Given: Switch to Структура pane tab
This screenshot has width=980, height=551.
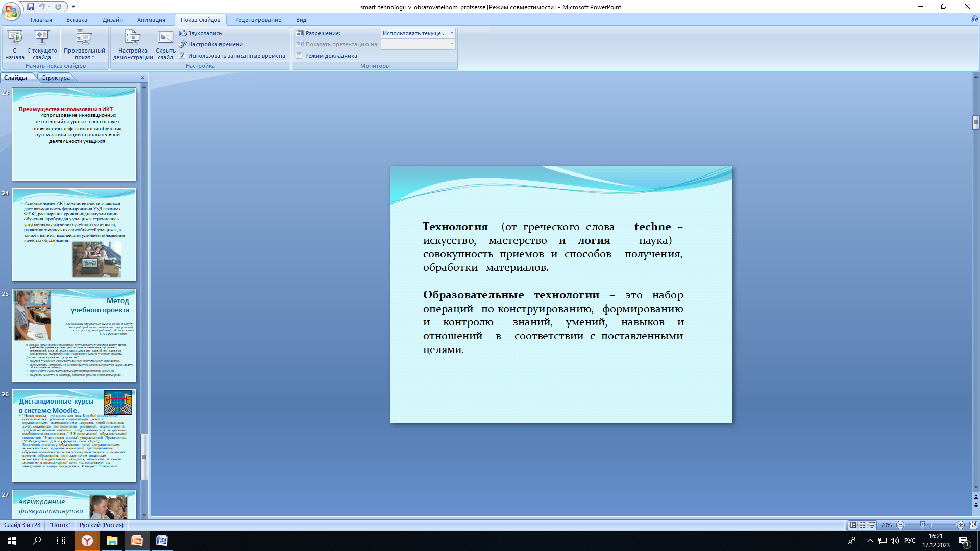Looking at the screenshot, I should (56, 78).
